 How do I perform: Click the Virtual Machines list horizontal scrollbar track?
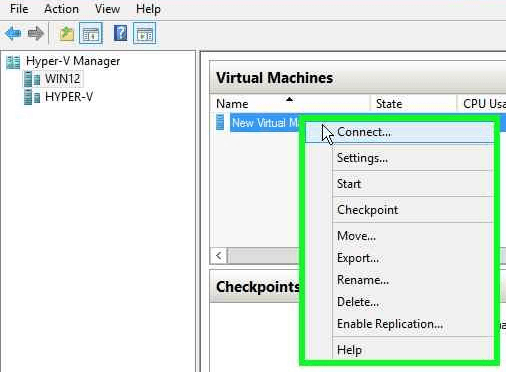tap(263, 256)
